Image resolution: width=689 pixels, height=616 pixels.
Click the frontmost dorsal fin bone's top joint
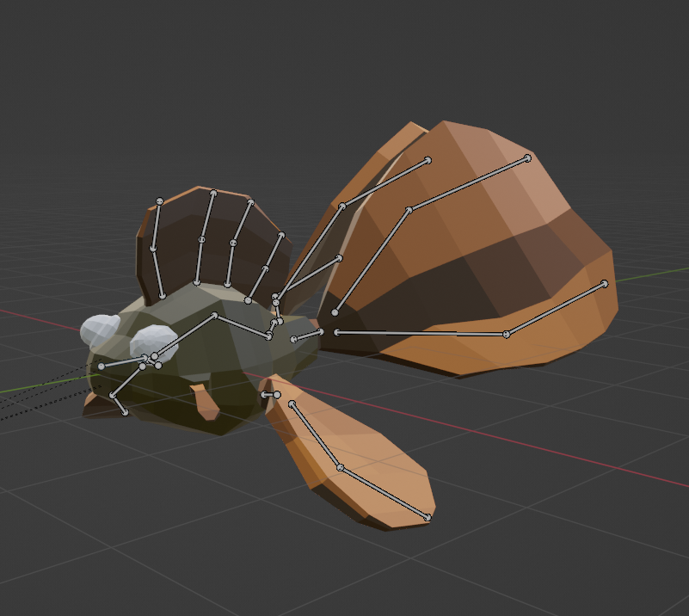pyautogui.click(x=159, y=201)
